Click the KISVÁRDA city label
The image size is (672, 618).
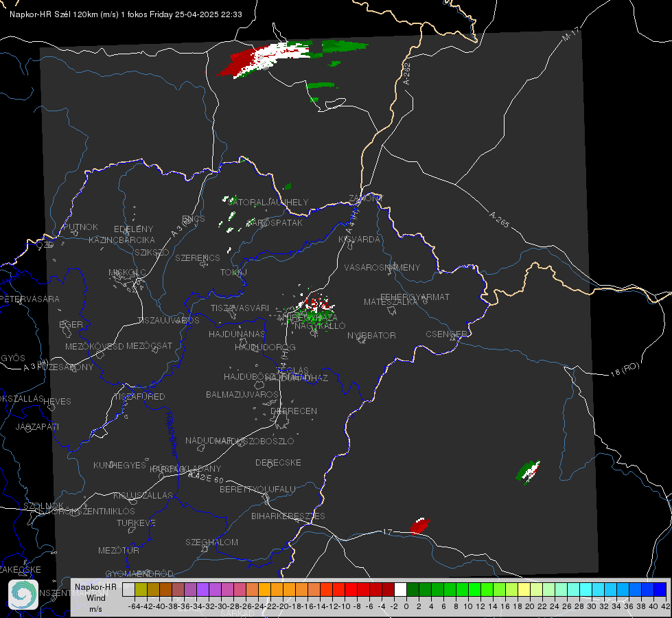point(359,240)
